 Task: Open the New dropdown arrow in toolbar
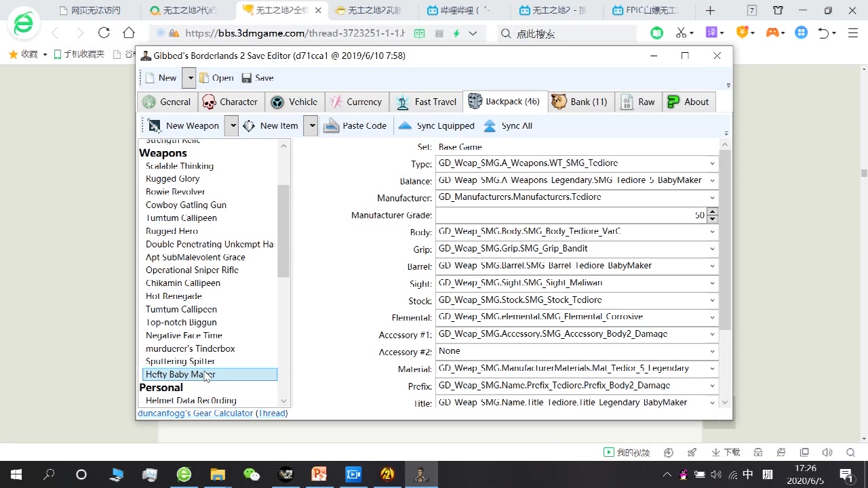point(191,78)
